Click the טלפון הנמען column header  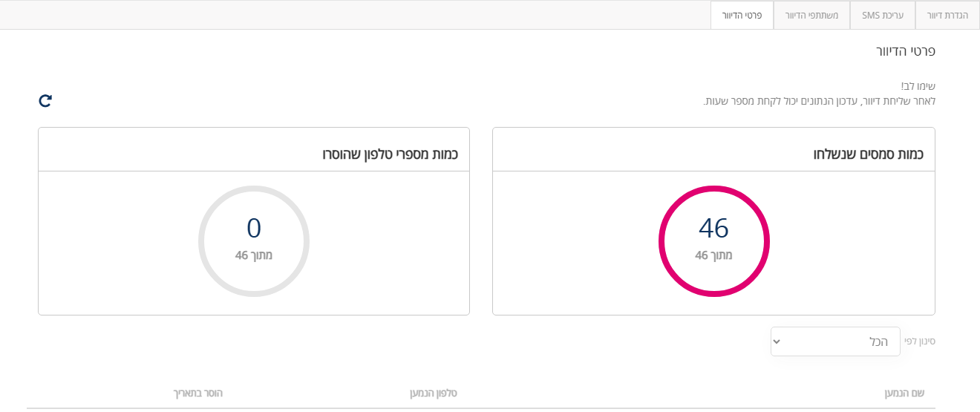click(434, 393)
